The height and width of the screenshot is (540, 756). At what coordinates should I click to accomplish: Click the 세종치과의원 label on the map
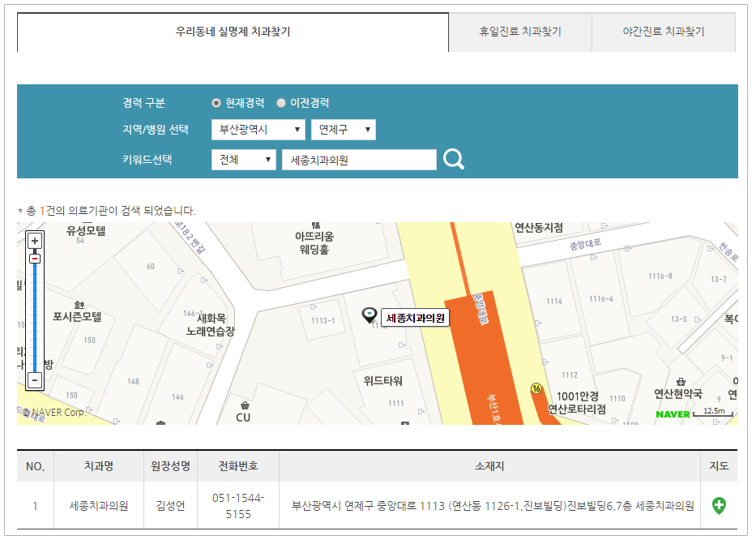[x=416, y=319]
